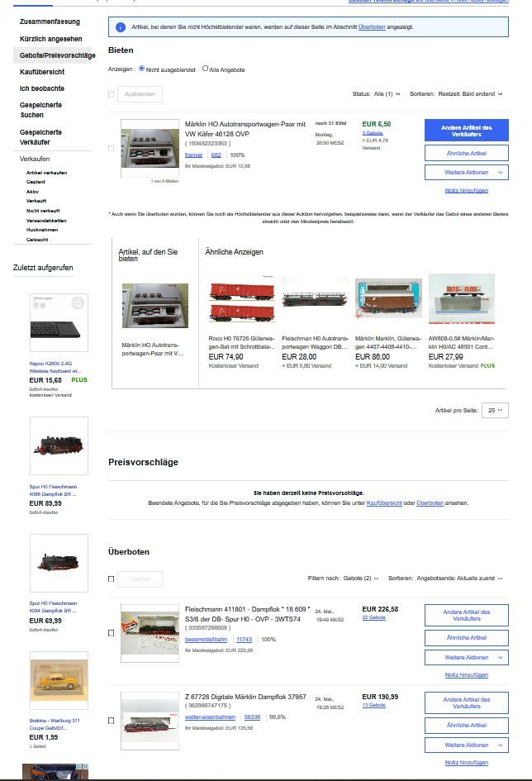Open the Märklin Autotransportwagen item thumbnail

pyautogui.click(x=150, y=143)
